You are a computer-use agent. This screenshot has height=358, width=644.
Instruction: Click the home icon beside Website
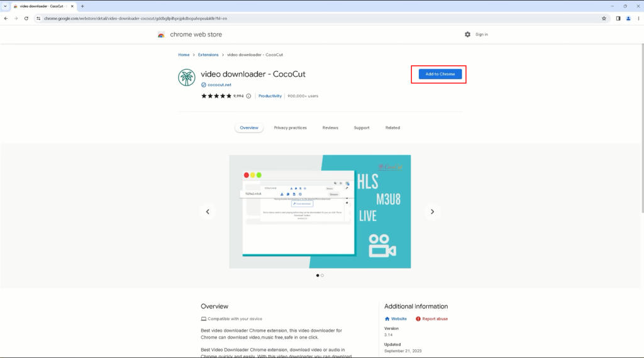click(x=387, y=318)
